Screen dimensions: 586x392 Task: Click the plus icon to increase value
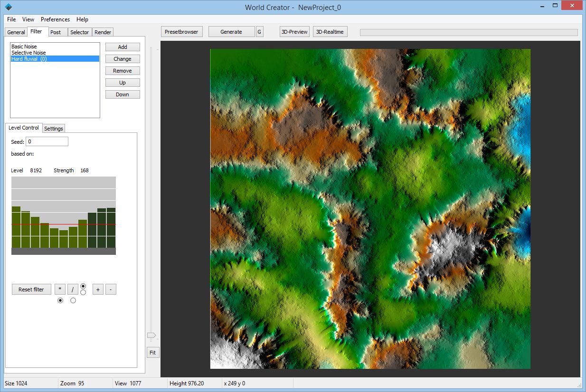click(x=98, y=289)
